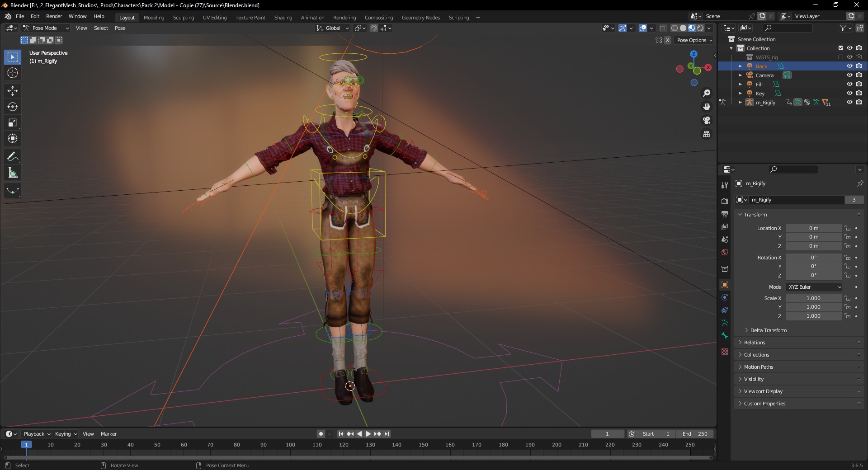Toggle auto keying in the timeline
The height and width of the screenshot is (470, 868).
[x=321, y=434]
